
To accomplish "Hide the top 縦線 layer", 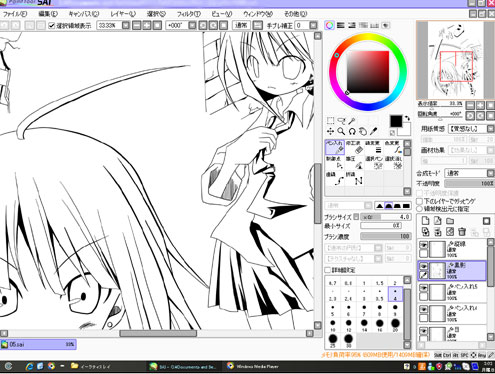I will pos(423,245).
